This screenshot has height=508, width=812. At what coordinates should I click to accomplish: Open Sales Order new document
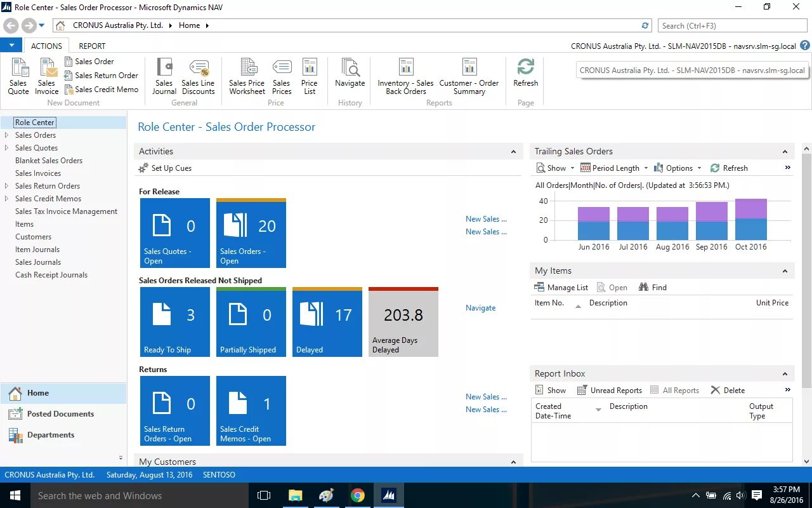coord(89,62)
